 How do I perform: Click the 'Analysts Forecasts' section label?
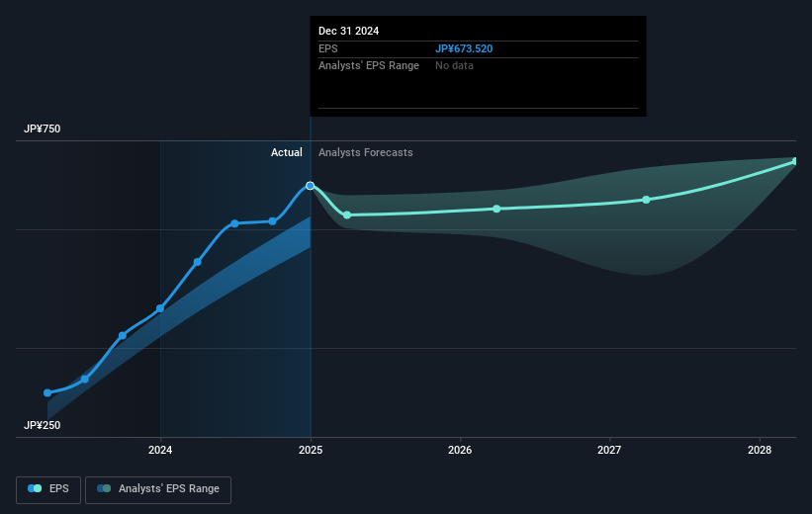click(366, 152)
